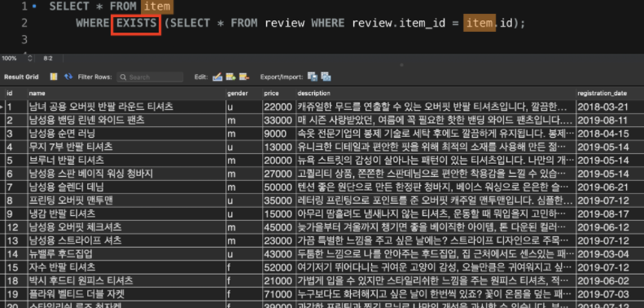The image size is (644, 308).
Task: Select the cell 남녀 공용 오버핏 반팔 라운드 티셔츠
Action: click(126, 107)
